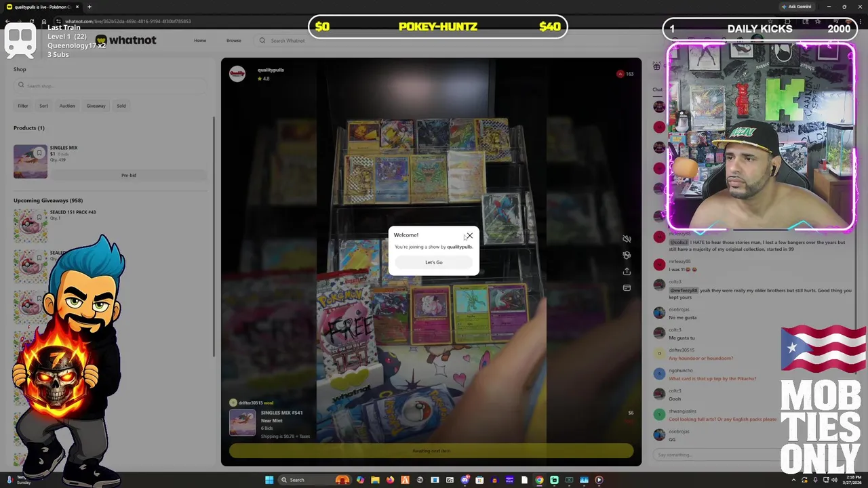
Task: Open Microsoft Store taskbar icon
Action: 479,480
